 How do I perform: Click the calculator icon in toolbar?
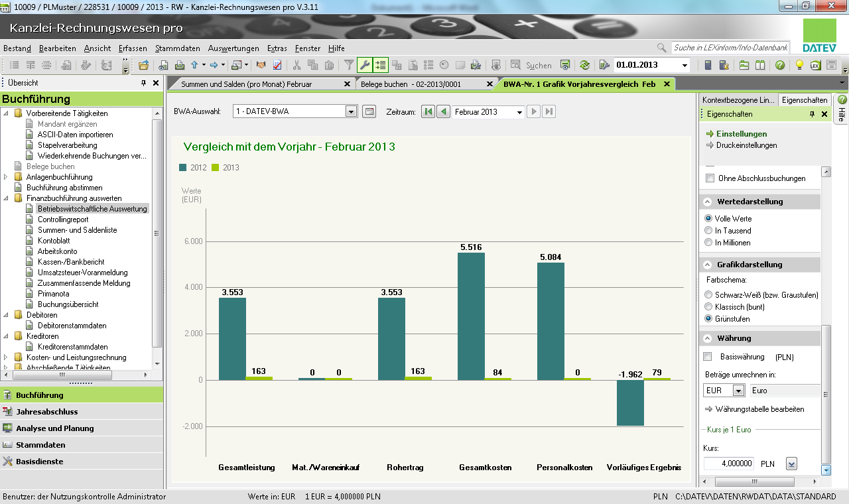pos(708,65)
